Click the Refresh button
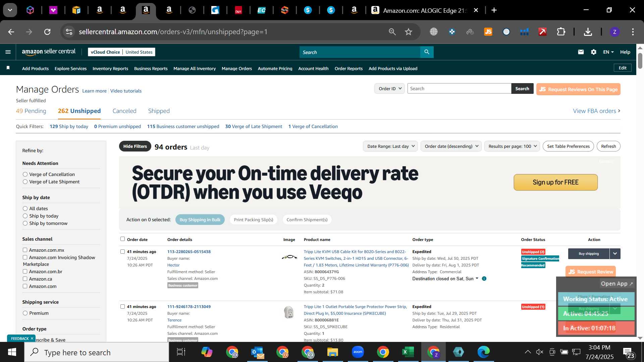Image resolution: width=644 pixels, height=362 pixels. click(608, 146)
